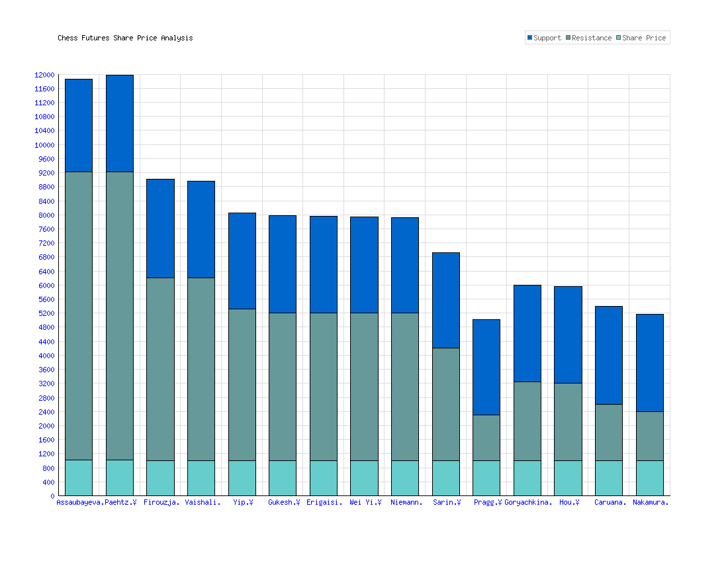728x563 pixels.
Task: Select the Yip x-axis label
Action: (x=243, y=502)
